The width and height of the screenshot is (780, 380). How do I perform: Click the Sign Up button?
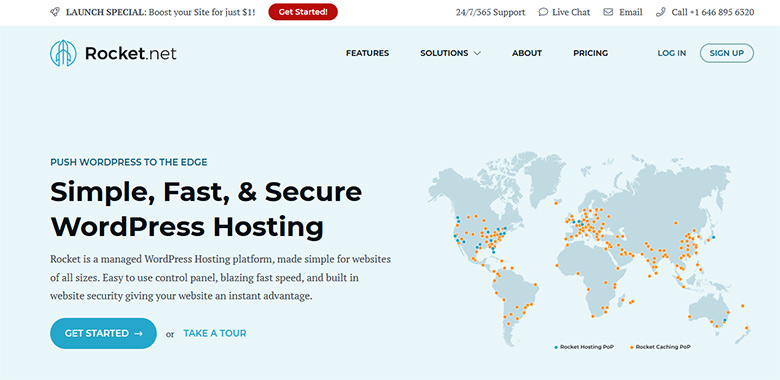(727, 53)
